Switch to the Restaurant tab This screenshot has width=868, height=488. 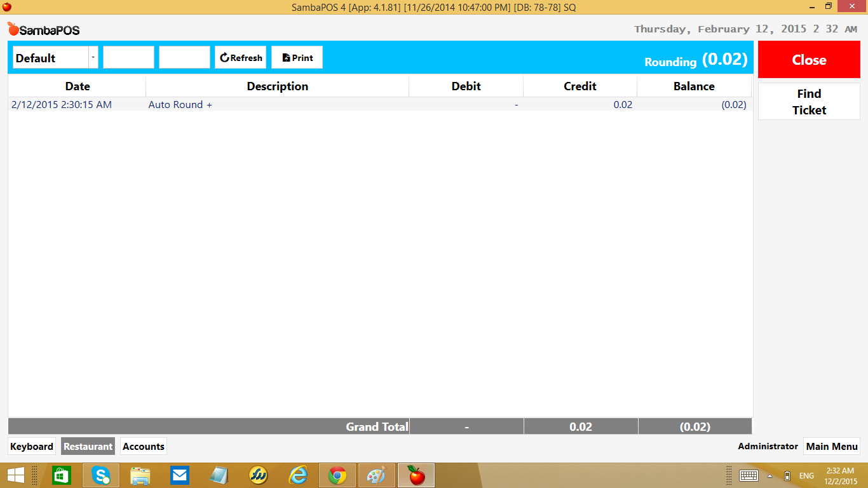click(88, 447)
